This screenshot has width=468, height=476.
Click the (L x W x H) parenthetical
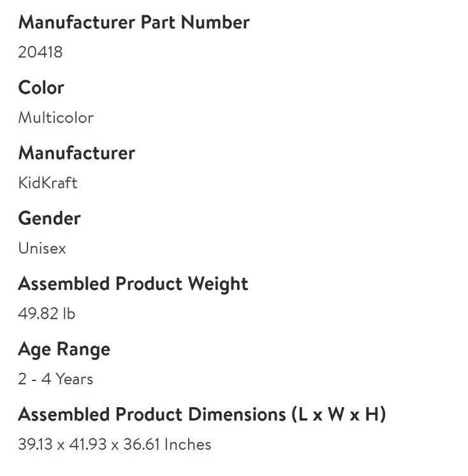pyautogui.click(x=339, y=414)
